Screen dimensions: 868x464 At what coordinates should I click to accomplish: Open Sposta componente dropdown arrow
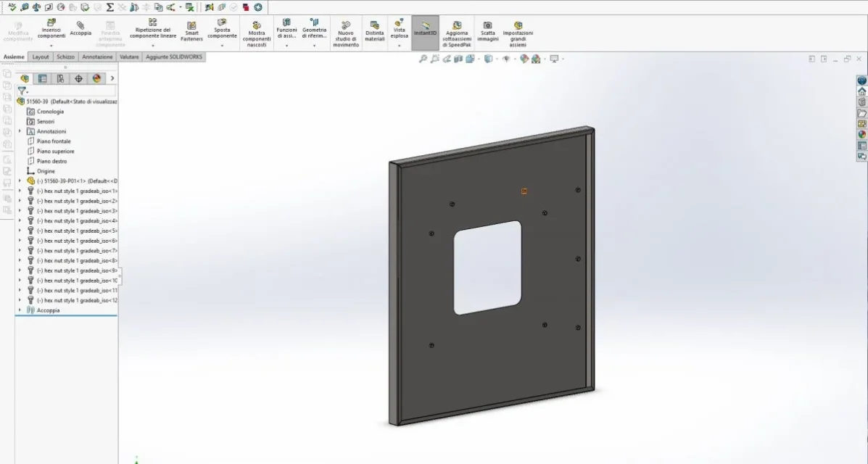tap(222, 46)
